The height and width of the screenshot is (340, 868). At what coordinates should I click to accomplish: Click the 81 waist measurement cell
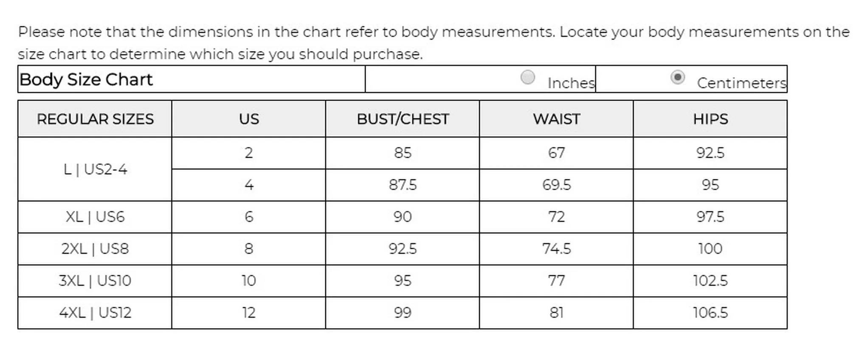pos(556,313)
